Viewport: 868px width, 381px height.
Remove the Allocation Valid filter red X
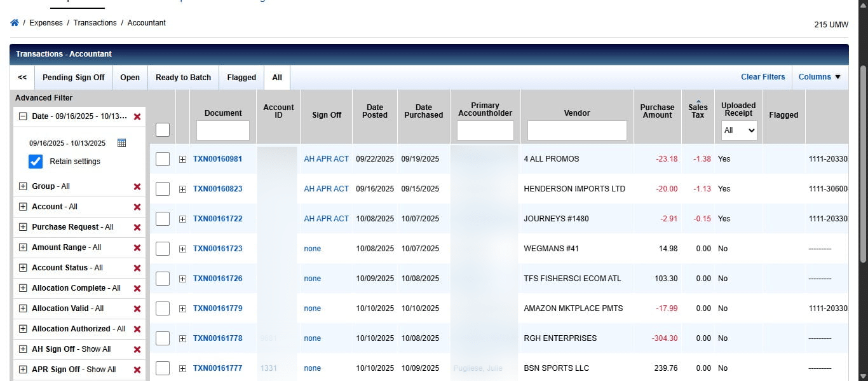tap(136, 308)
